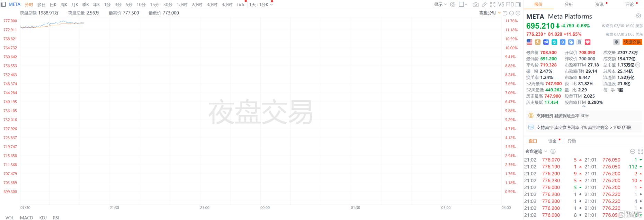644x220 pixels.
Task: Open the 评论 comments tab
Action: click(629, 4)
